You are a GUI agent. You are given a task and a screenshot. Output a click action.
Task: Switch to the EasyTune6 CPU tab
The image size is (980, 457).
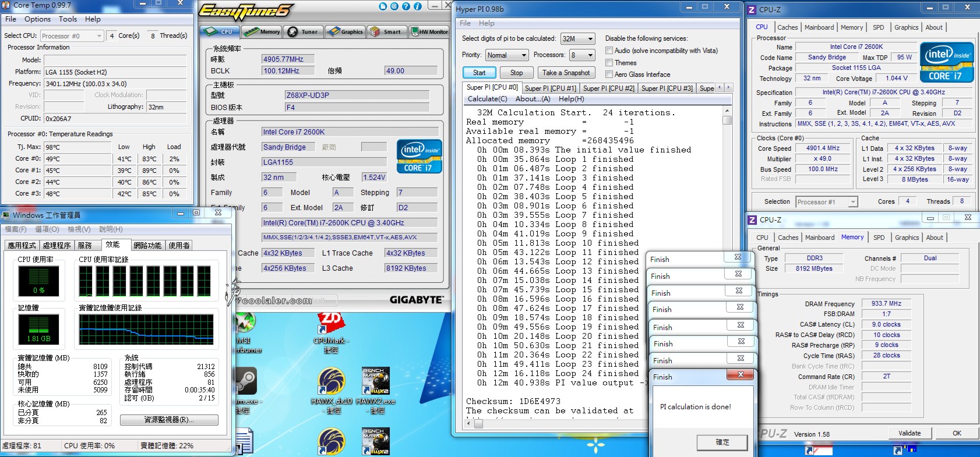[x=220, y=31]
